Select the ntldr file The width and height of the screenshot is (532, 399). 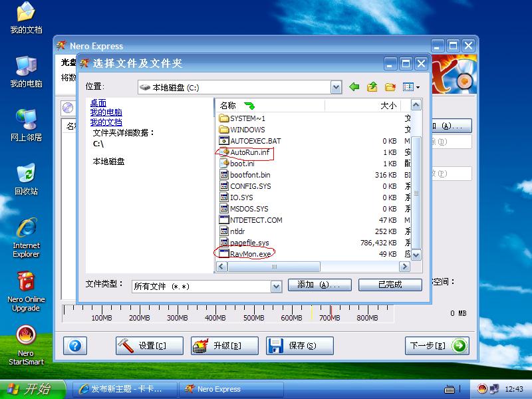coord(232,231)
